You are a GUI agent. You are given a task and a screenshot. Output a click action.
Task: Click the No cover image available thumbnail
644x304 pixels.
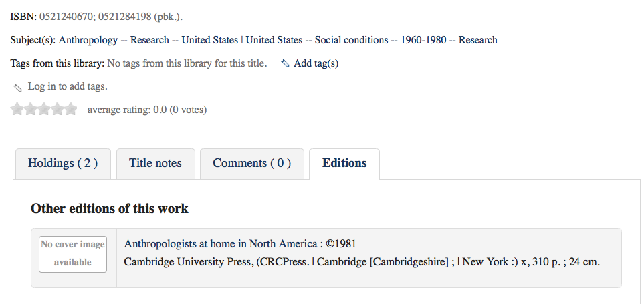click(73, 254)
